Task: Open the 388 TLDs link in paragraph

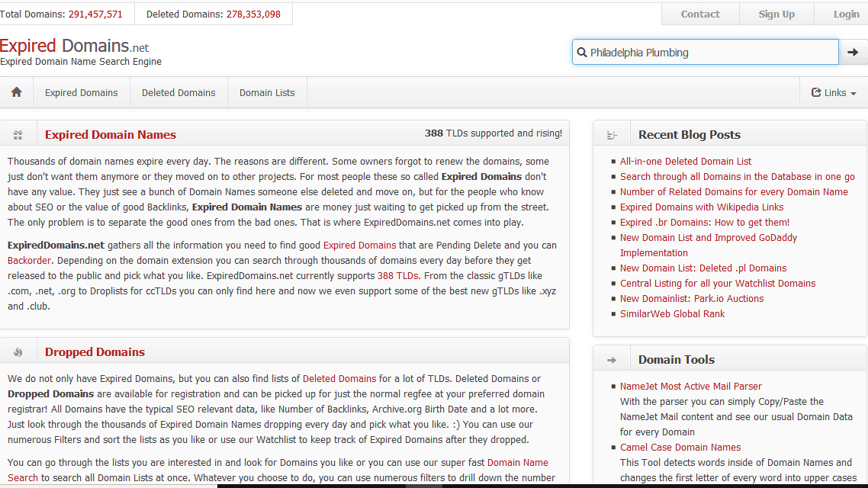Action: 397,275
